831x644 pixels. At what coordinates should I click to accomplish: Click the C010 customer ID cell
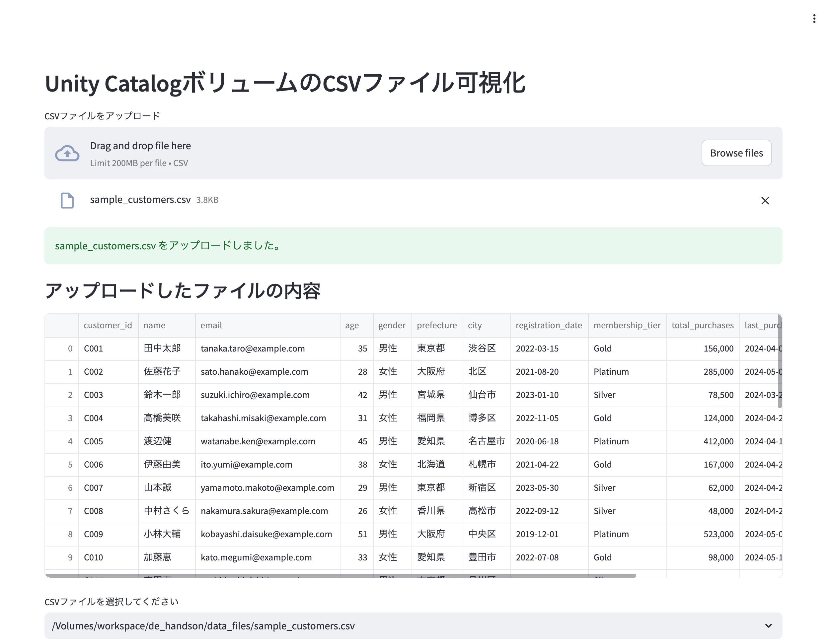click(108, 557)
